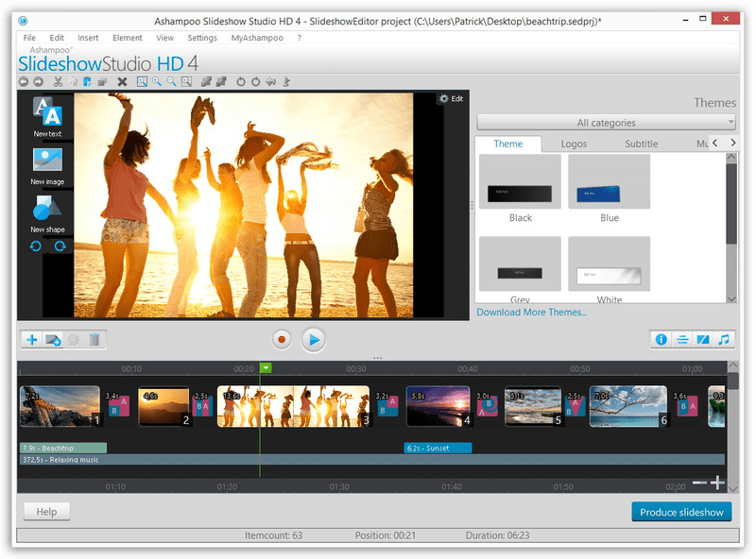Open the transitions panel icon
The width and height of the screenshot is (756, 559).
(x=703, y=340)
